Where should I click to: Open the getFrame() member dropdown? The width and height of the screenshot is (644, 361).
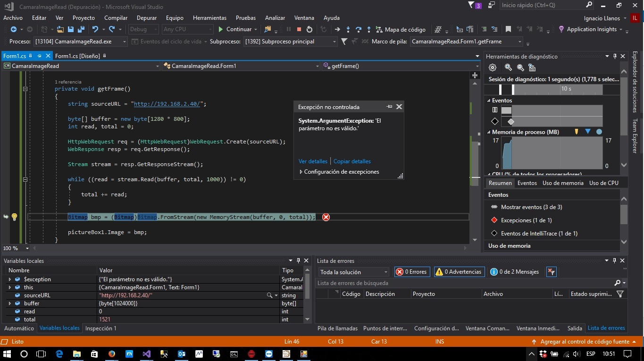401,66
